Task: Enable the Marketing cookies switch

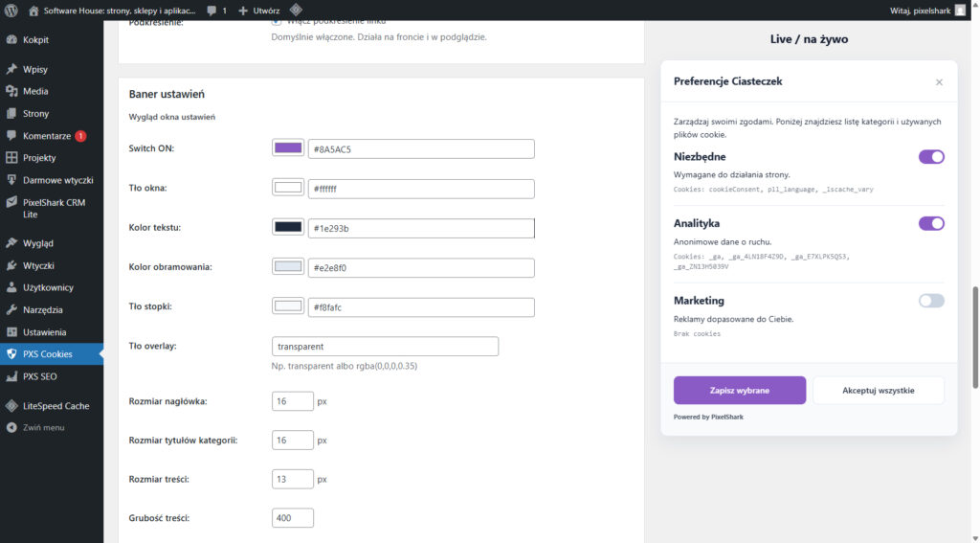Action: click(x=931, y=301)
